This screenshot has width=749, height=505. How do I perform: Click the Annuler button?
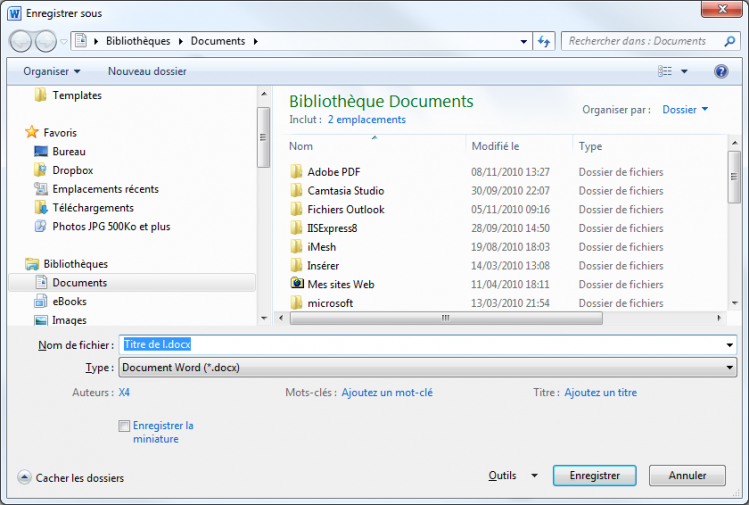[x=687, y=476]
